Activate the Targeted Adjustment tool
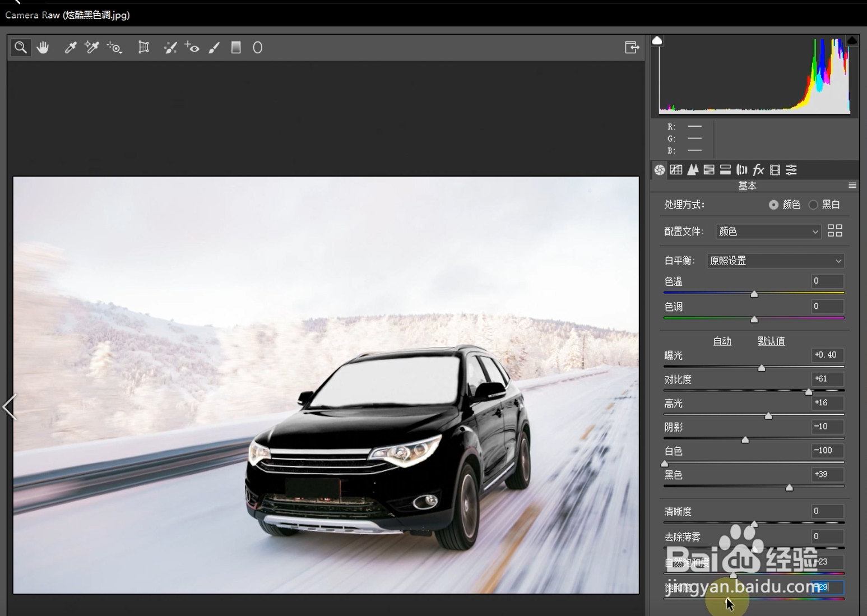This screenshot has width=867, height=616. tap(114, 48)
